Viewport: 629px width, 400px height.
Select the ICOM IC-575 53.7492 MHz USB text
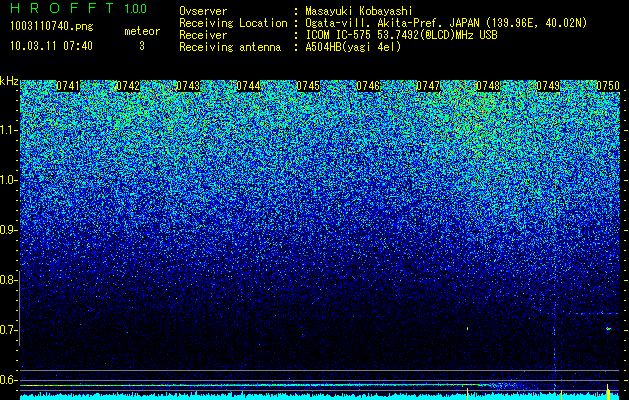tap(402, 35)
